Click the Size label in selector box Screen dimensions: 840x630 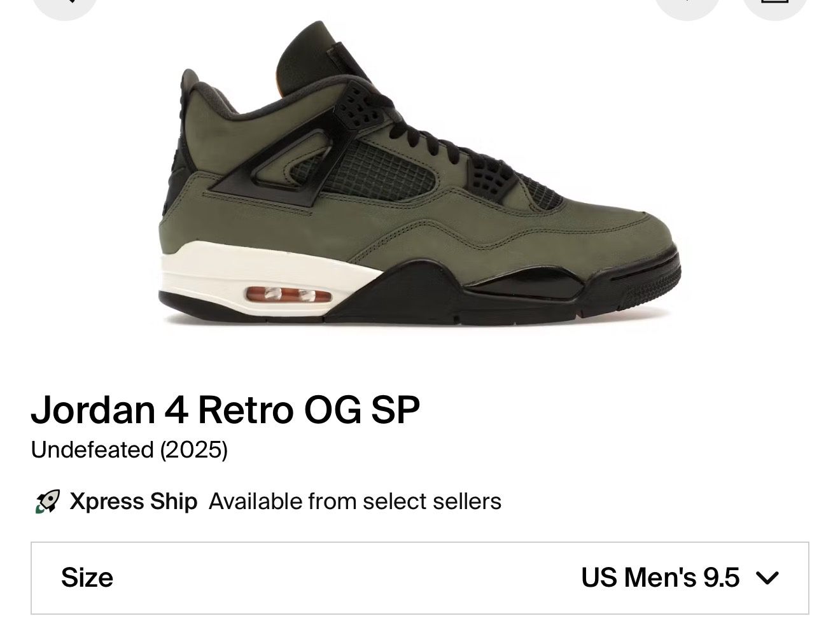tap(87, 578)
